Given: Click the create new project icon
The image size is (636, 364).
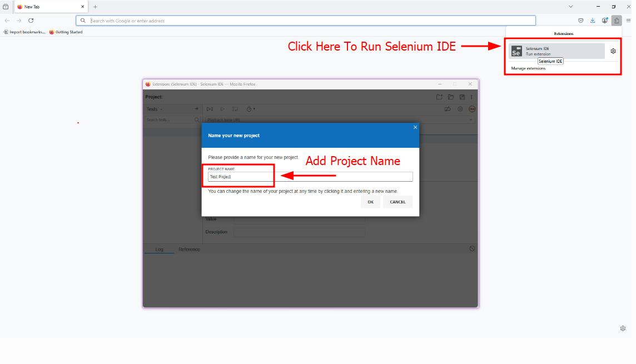Looking at the screenshot, I should pos(439,97).
